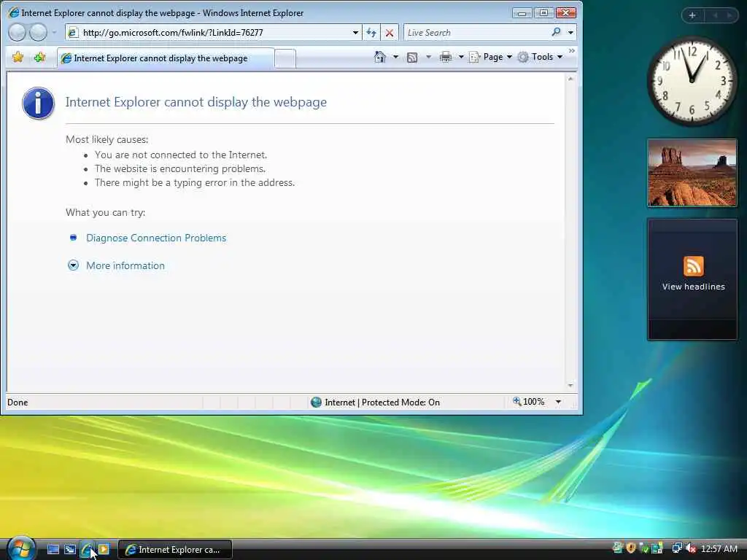This screenshot has height=560, width=747.
Task: Click the muted volume tray icon
Action: point(690,548)
